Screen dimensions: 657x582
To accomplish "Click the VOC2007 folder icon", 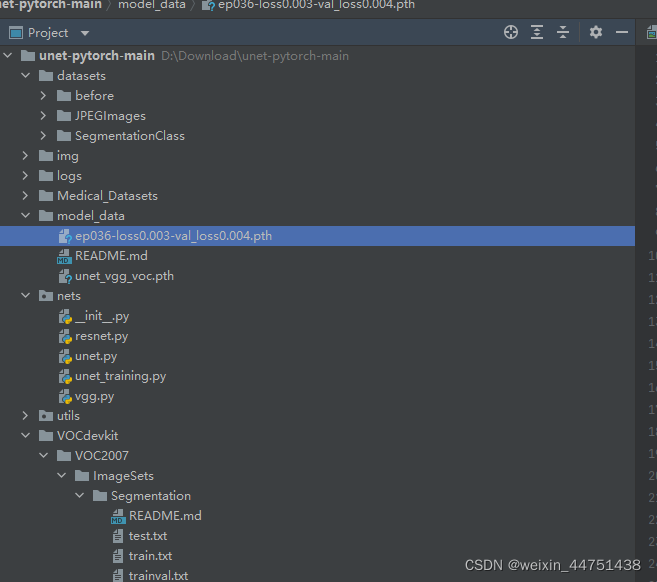I will point(64,456).
